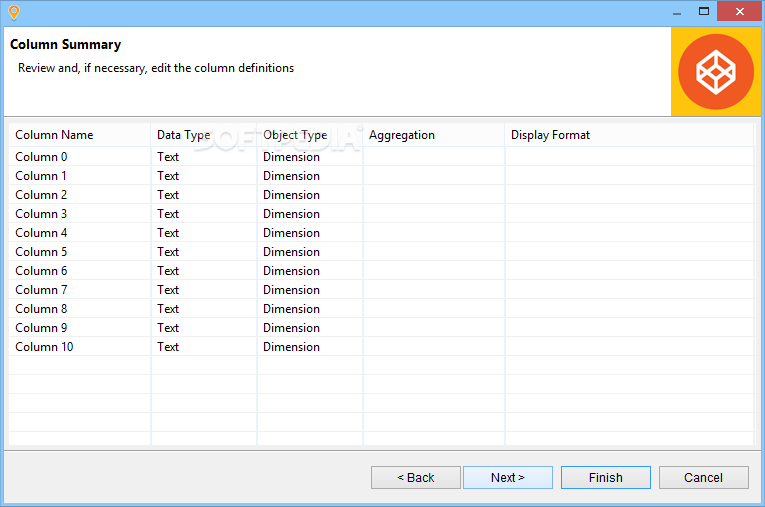
Task: Change Dimension object type of Column 10
Action: click(310, 347)
